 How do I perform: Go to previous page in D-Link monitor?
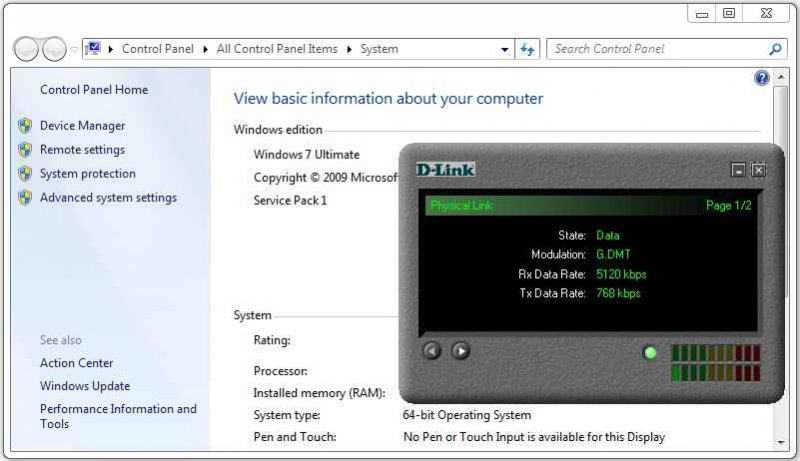click(432, 351)
